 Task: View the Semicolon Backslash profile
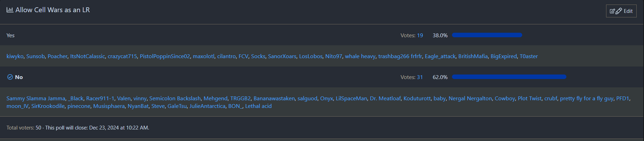pos(175,99)
